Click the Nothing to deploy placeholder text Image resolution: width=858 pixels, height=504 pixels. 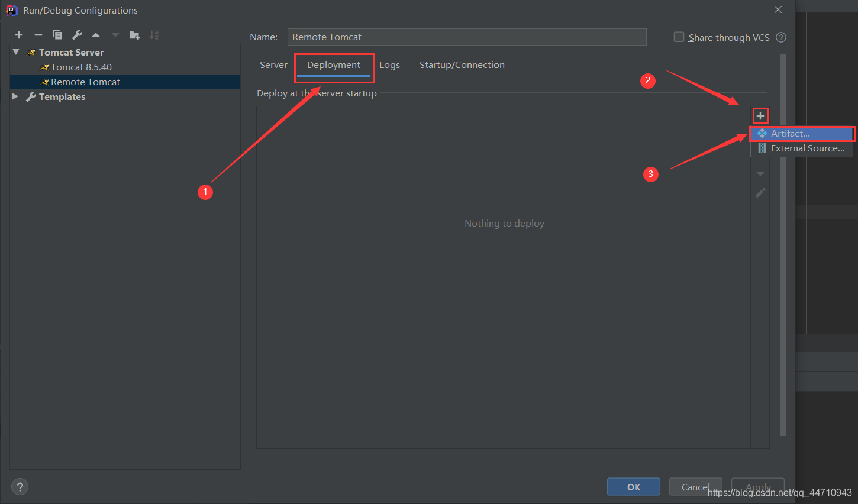click(x=504, y=223)
